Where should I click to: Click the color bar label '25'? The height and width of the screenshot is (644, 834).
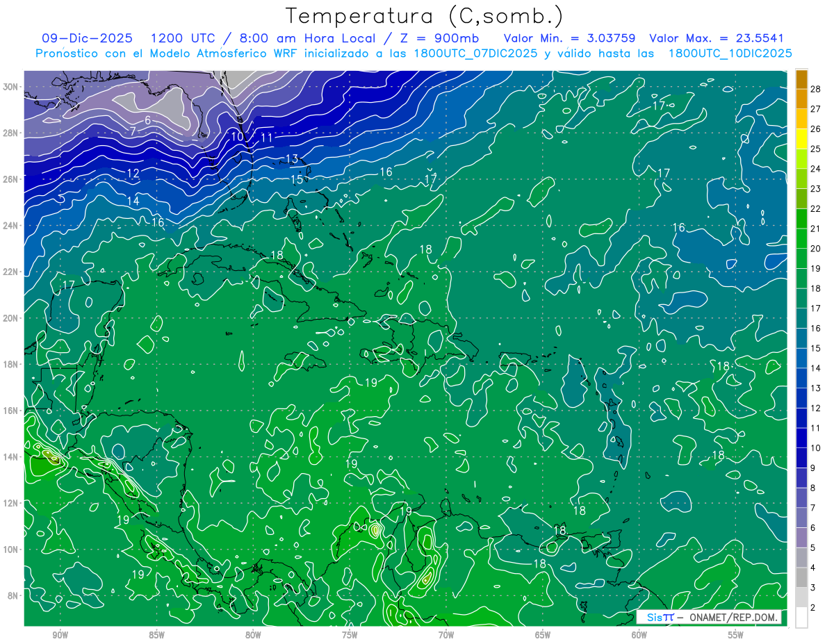tap(816, 149)
